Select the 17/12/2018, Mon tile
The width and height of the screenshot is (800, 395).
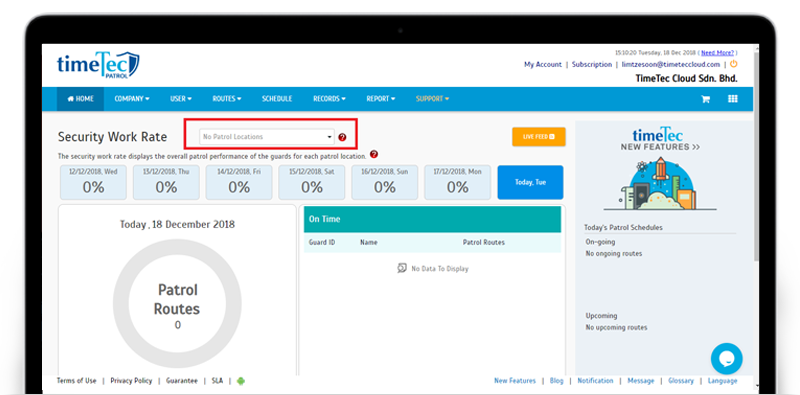coord(458,182)
